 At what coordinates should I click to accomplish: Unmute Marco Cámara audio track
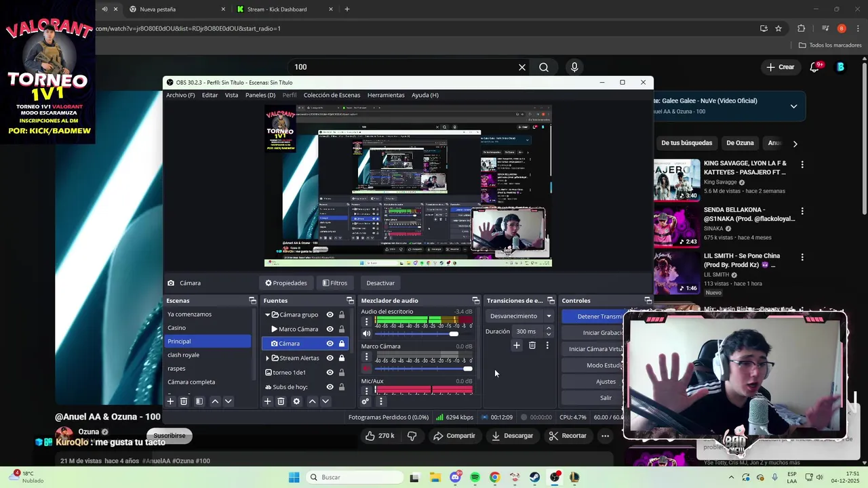coord(367,368)
